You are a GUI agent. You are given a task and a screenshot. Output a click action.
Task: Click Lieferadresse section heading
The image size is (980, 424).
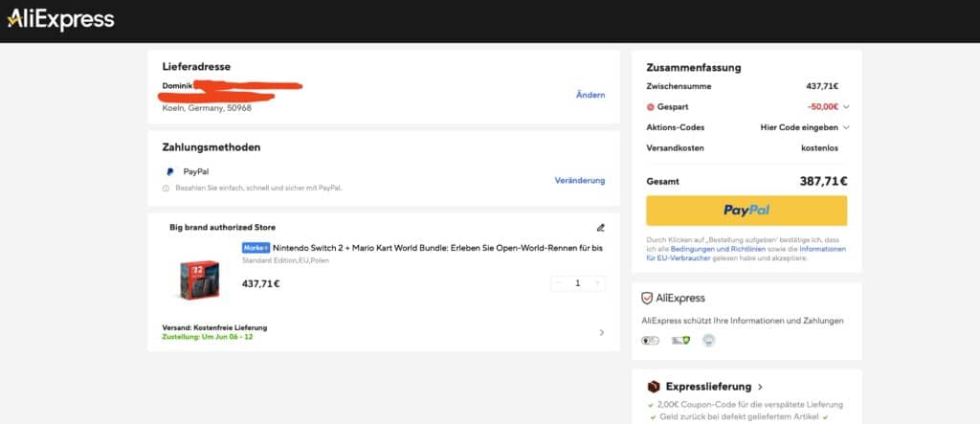(x=196, y=66)
